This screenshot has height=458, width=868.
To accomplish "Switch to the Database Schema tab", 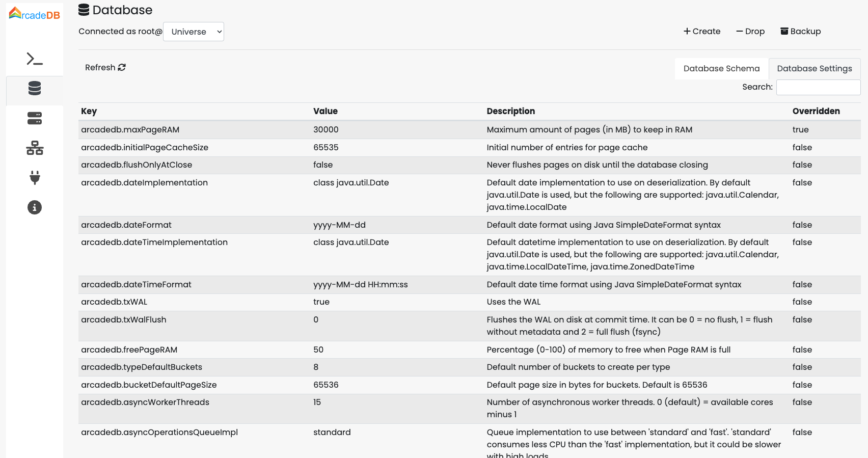I will point(721,68).
